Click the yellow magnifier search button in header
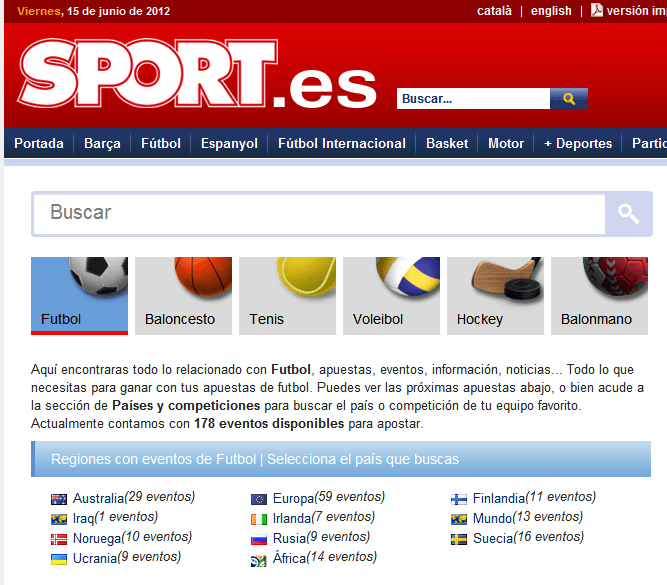The height and width of the screenshot is (585, 667). click(568, 99)
